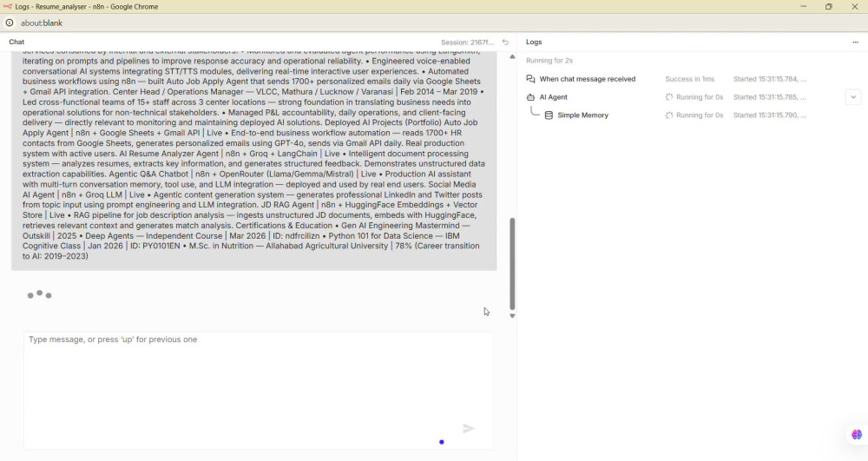This screenshot has width=868, height=461.
Task: Expand the AI Agent log entry chevron
Action: [853, 97]
